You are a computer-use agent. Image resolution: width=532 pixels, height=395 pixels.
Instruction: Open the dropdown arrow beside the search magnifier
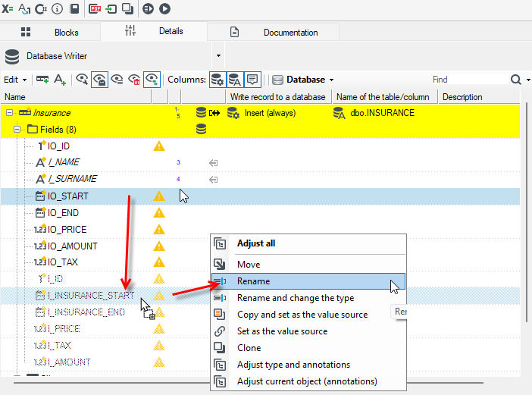(528, 80)
